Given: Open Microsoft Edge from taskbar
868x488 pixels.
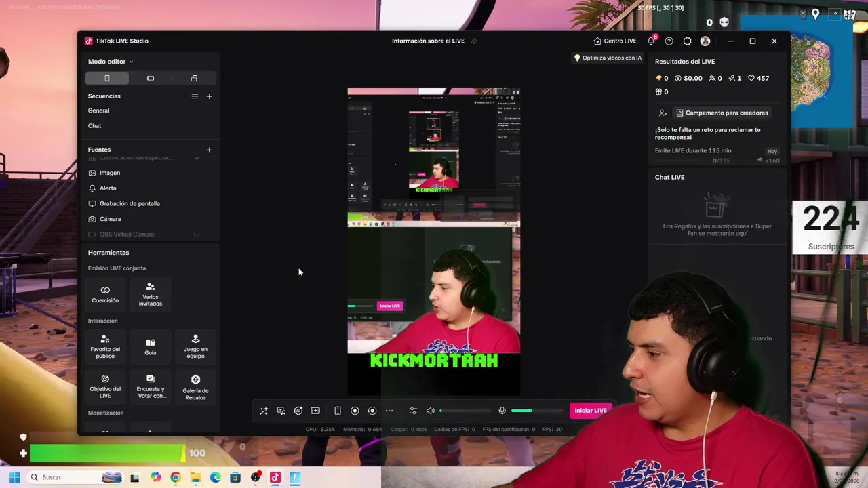Looking at the screenshot, I should pos(215,478).
